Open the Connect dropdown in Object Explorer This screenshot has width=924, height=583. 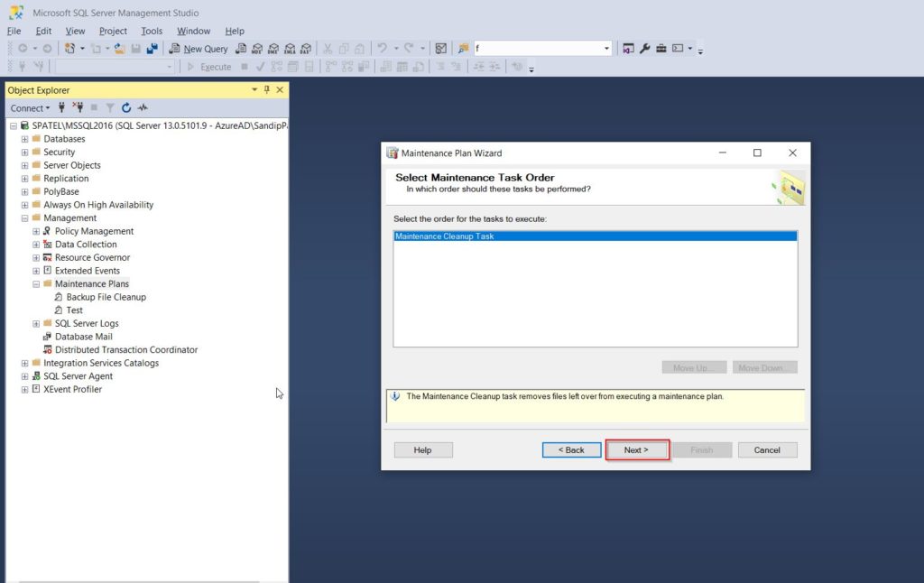pyautogui.click(x=30, y=108)
